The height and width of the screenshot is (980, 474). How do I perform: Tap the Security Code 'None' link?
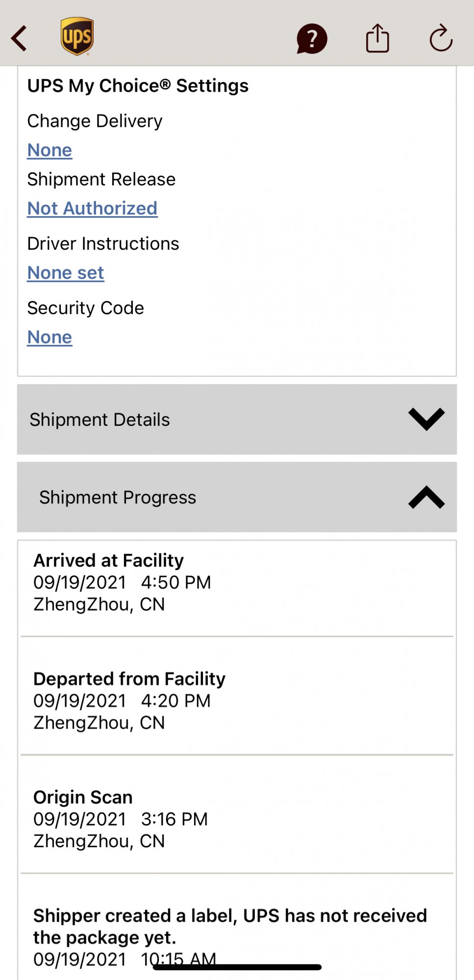click(x=50, y=338)
